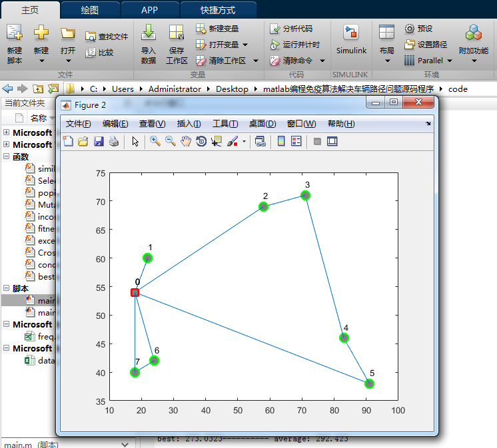497x448 pixels.
Task: Select the Edit Plot arrow tool
Action: pos(135,141)
